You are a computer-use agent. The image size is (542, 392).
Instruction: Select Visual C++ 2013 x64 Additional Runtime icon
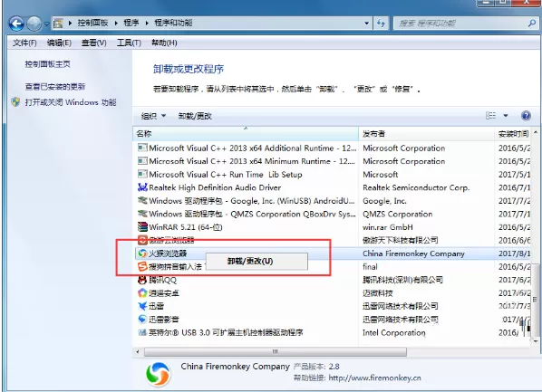tap(142, 148)
